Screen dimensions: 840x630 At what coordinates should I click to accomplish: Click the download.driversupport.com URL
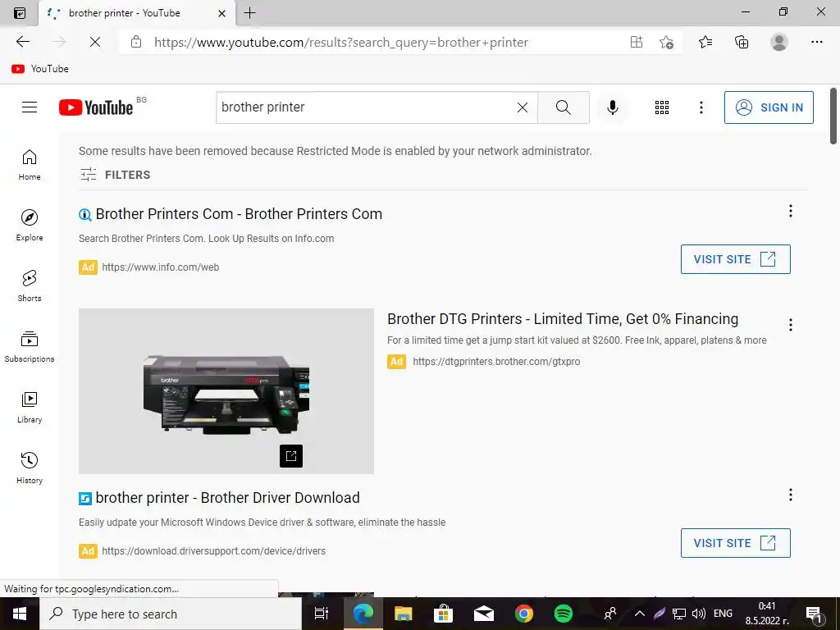pyautogui.click(x=214, y=551)
